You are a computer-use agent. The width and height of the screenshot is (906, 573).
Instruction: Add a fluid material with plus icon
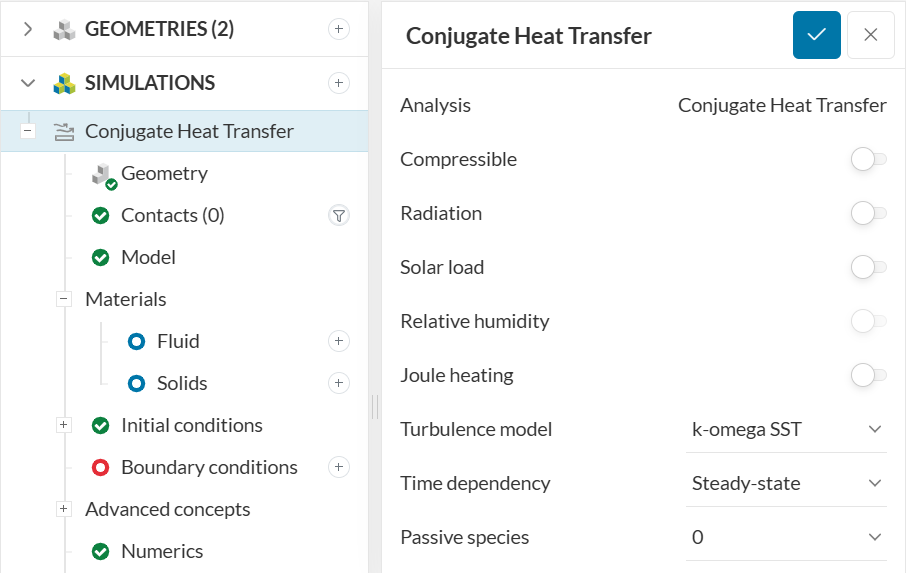(339, 341)
